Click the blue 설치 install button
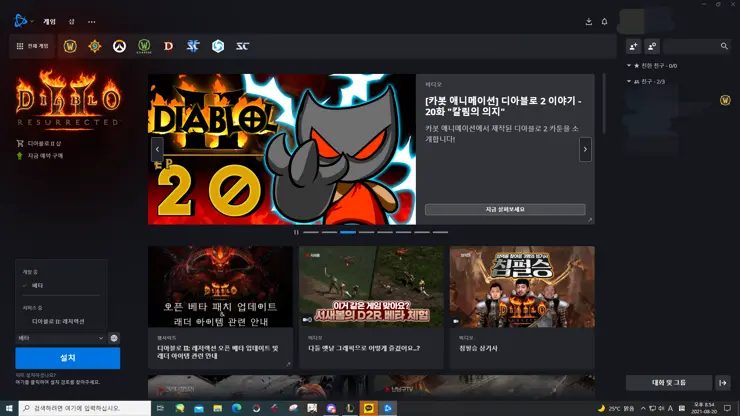The height and width of the screenshot is (416, 740). pos(67,358)
